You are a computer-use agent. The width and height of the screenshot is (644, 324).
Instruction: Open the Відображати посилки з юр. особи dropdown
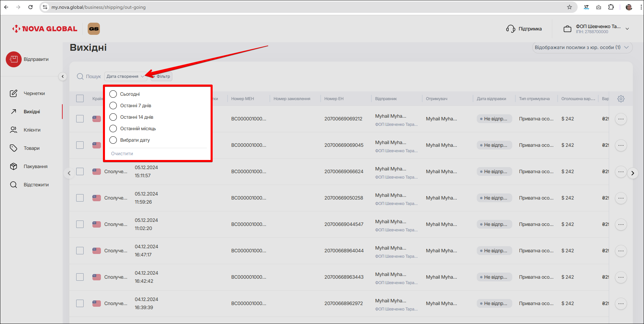pos(582,47)
